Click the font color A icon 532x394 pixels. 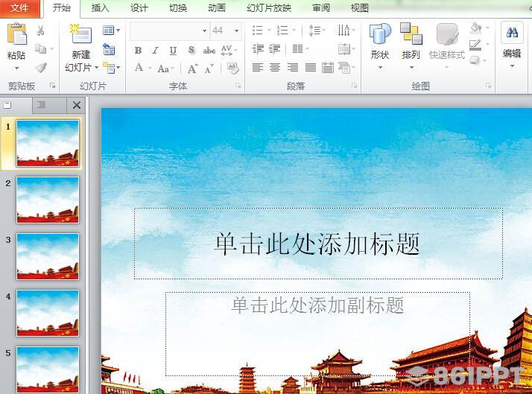[x=139, y=68]
